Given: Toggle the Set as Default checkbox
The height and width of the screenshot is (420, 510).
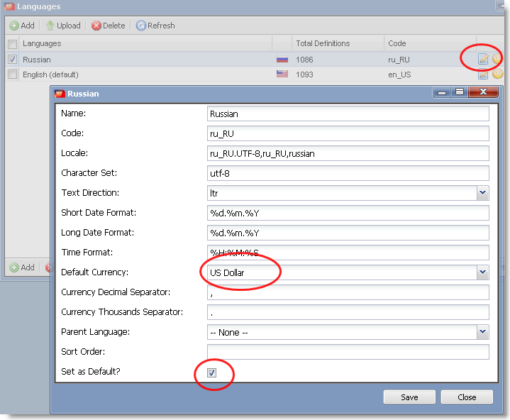Looking at the screenshot, I should 211,372.
